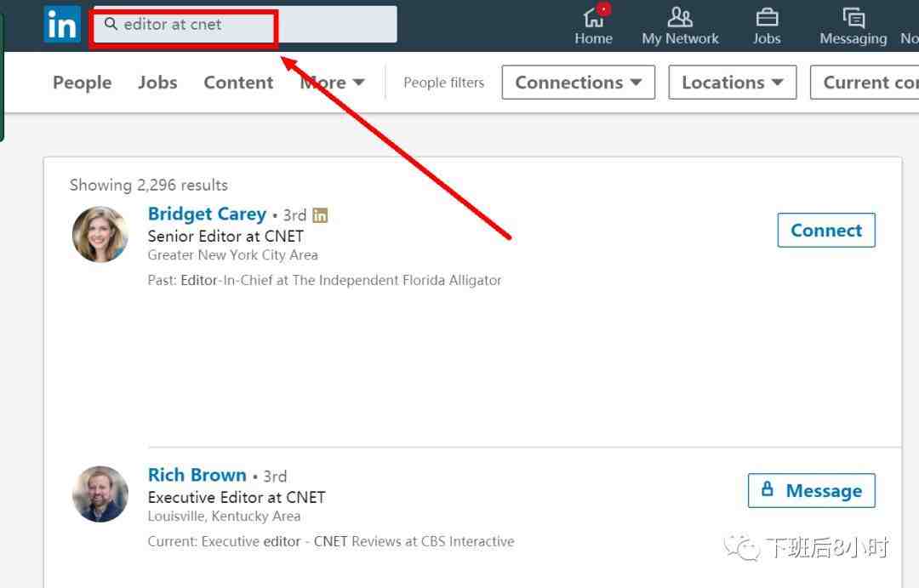Click the lock icon in the Message button
The width and height of the screenshot is (919, 588).
pyautogui.click(x=768, y=489)
